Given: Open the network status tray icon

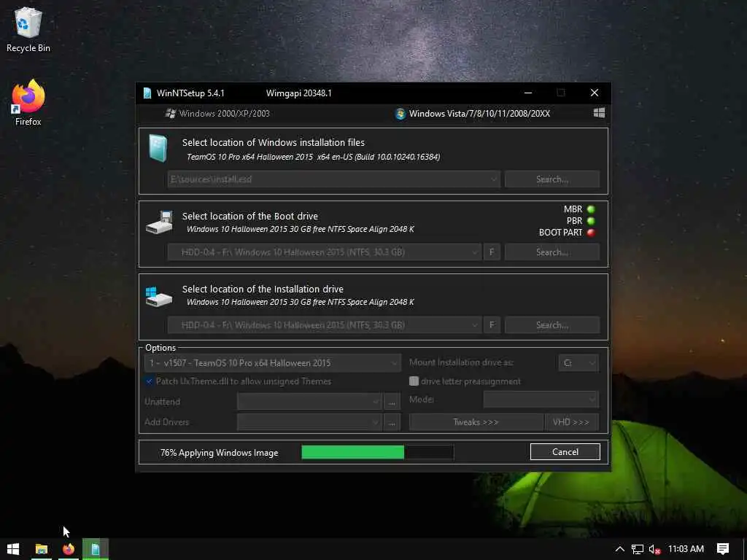Looking at the screenshot, I should tap(637, 550).
